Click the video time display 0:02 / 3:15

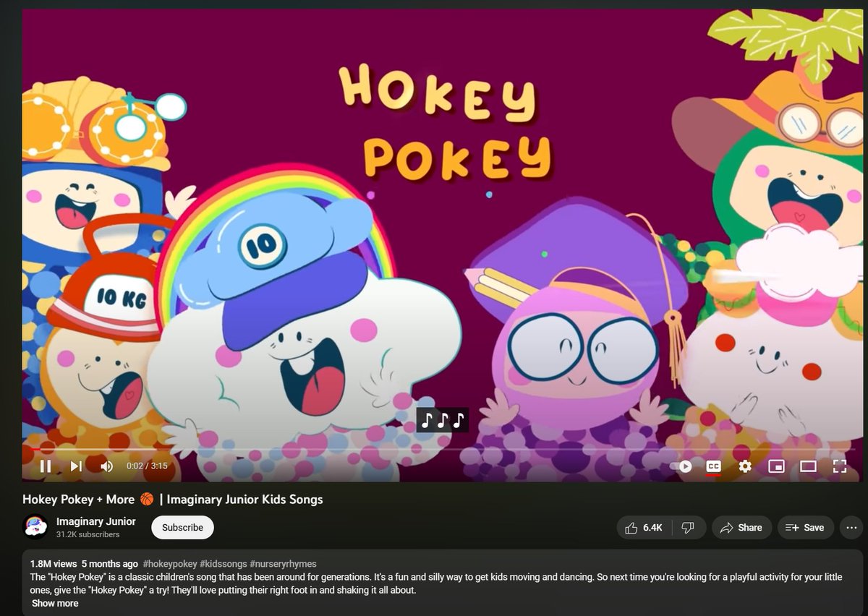click(147, 466)
